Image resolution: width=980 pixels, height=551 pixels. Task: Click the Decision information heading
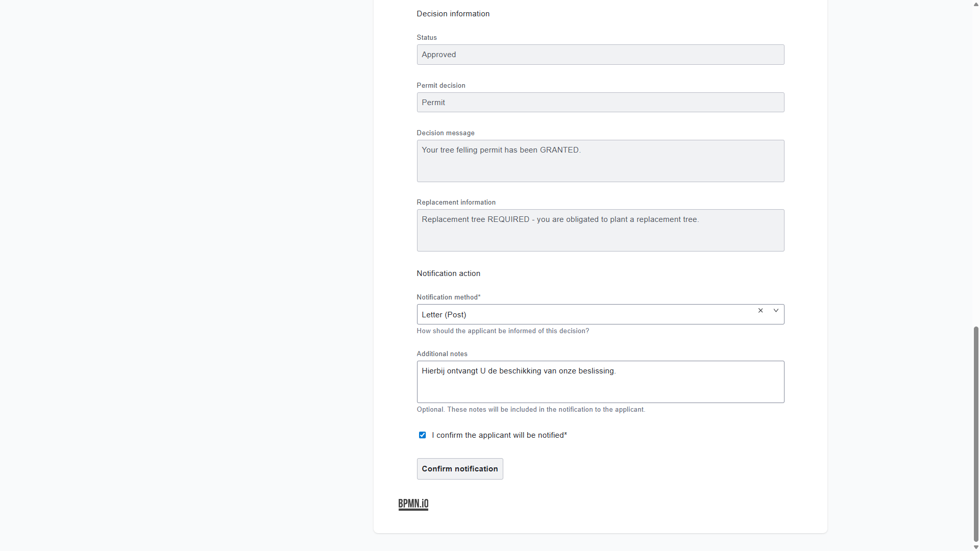pos(453,14)
